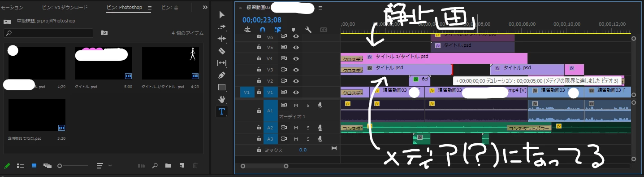644x177 pixels.
Task: Hide track V4 with eye icon
Action: point(296,58)
